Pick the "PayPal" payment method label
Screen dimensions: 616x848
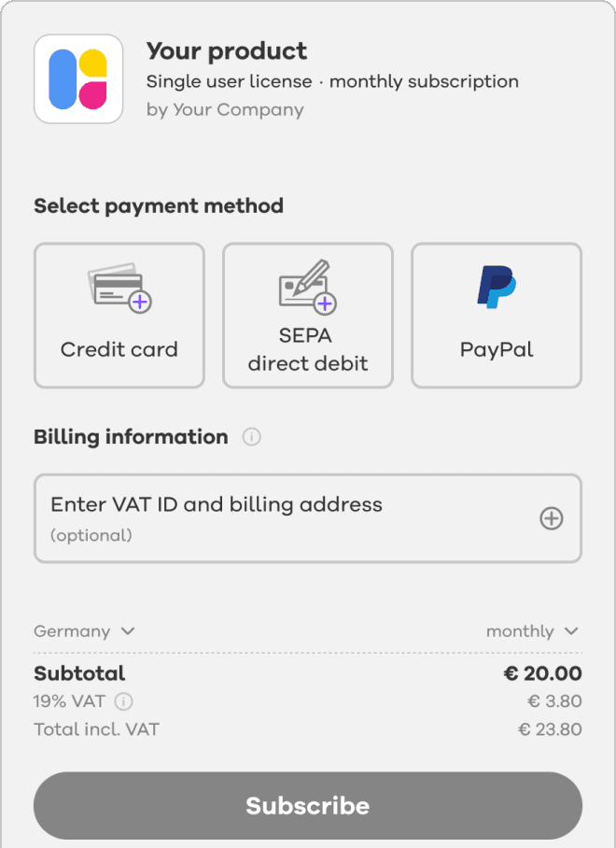(496, 350)
